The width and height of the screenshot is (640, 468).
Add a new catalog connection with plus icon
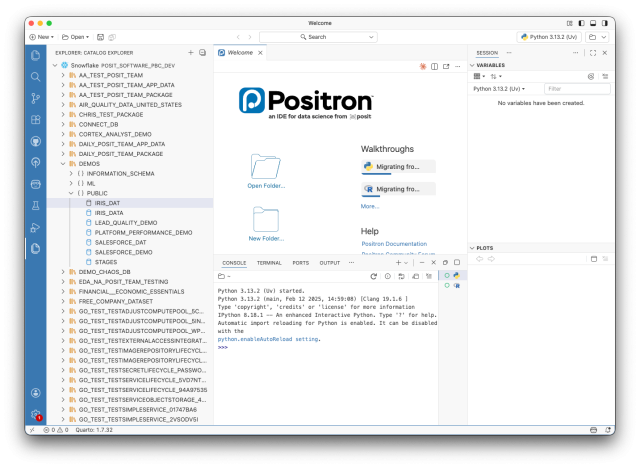coord(191,53)
